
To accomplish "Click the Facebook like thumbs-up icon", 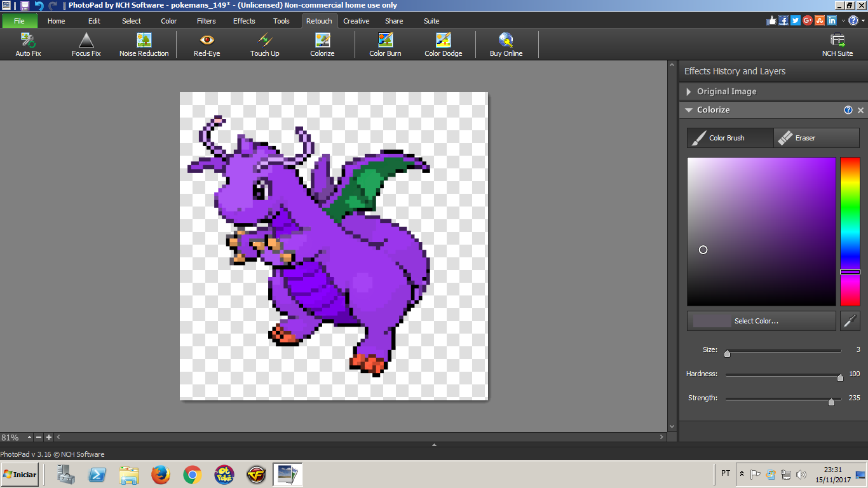I will (x=771, y=20).
